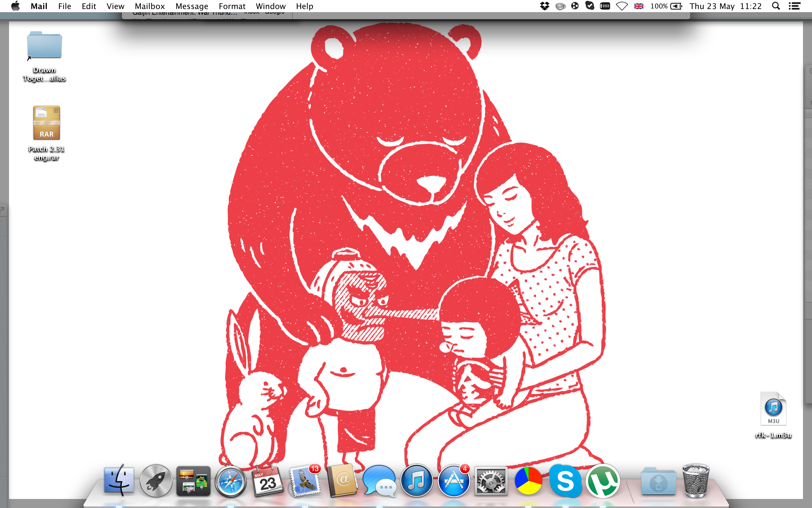Open Launchpad from the Dock

(156, 481)
